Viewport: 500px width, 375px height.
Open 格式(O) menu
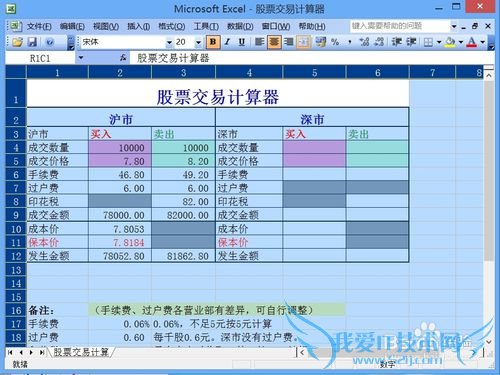pyautogui.click(x=172, y=26)
